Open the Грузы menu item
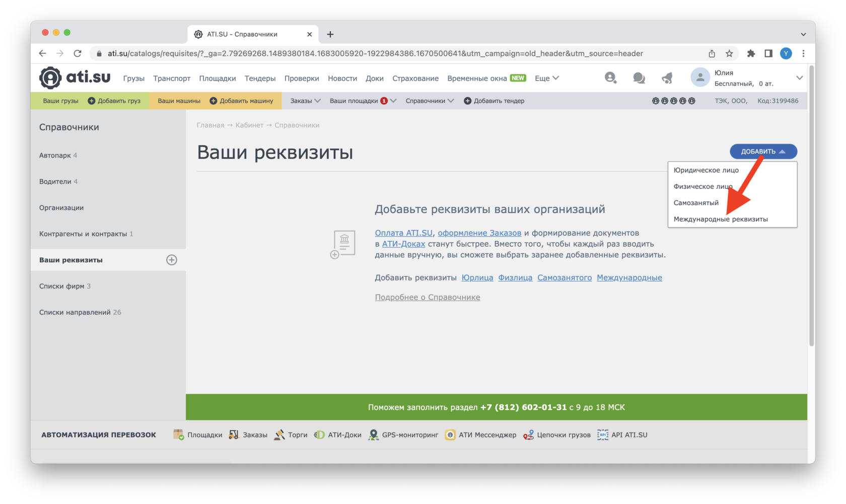Screen dimensions: 846x504 [133, 79]
